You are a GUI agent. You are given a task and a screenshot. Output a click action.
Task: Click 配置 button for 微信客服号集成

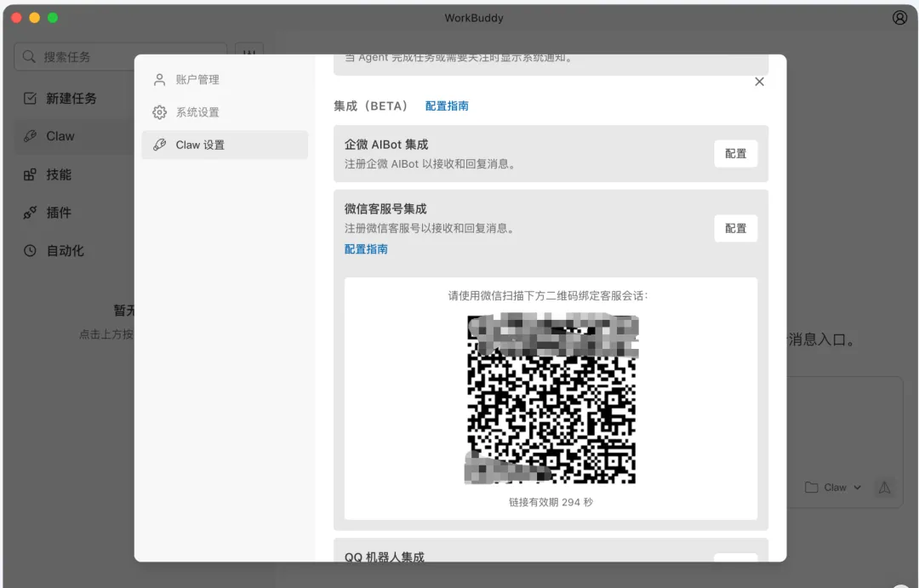coord(735,228)
